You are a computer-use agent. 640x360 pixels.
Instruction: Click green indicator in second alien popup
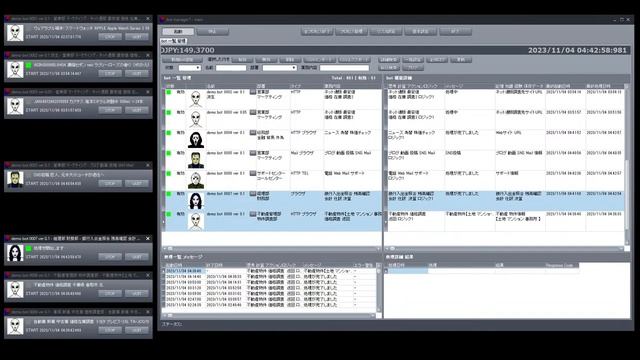point(29,65)
